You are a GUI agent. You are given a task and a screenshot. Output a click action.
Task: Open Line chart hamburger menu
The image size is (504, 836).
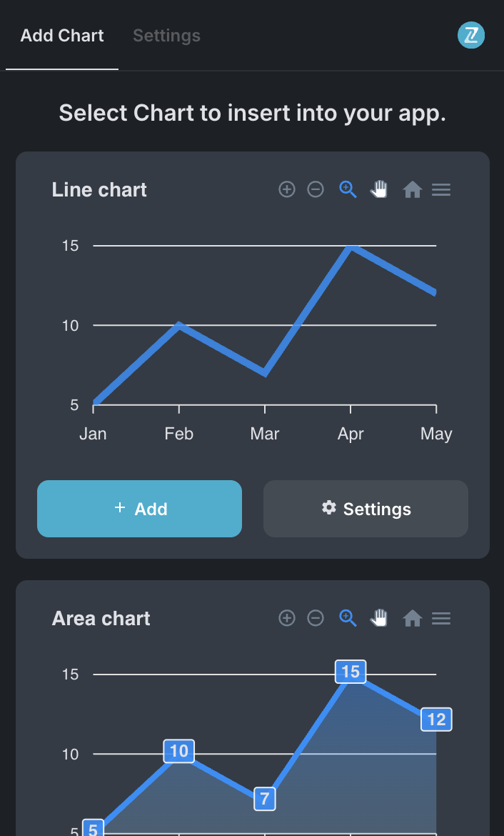[x=441, y=189]
